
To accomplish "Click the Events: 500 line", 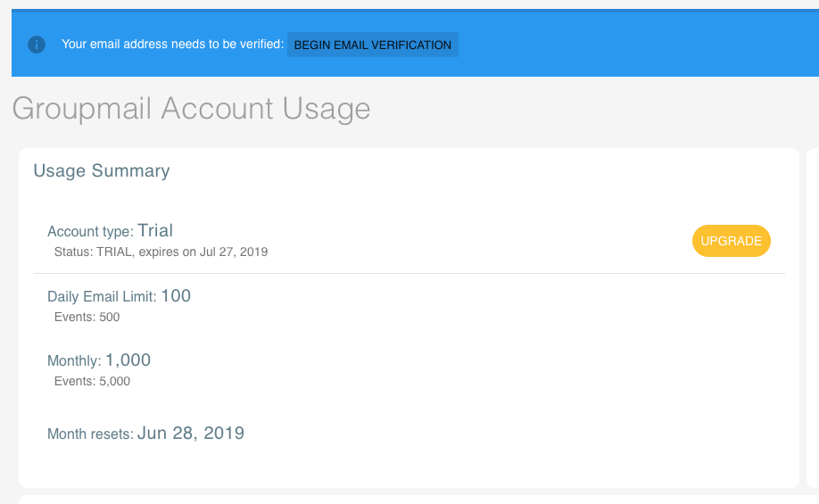I will pos(87,317).
